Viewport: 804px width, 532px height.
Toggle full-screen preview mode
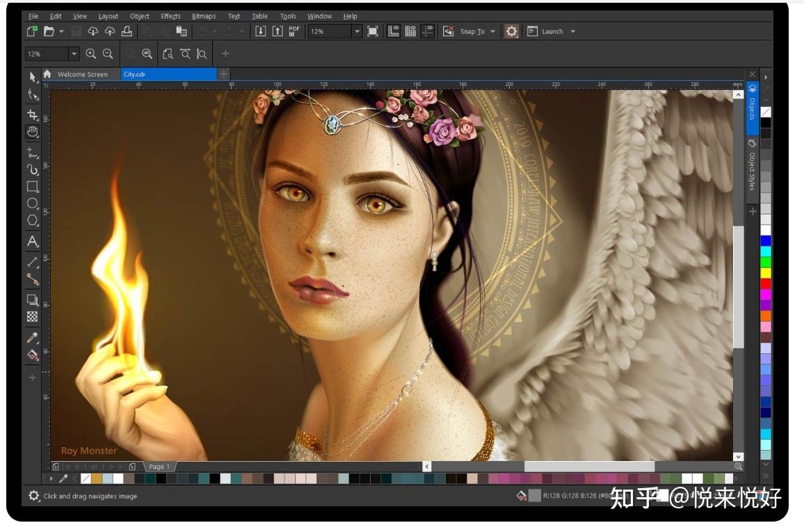pyautogui.click(x=373, y=31)
